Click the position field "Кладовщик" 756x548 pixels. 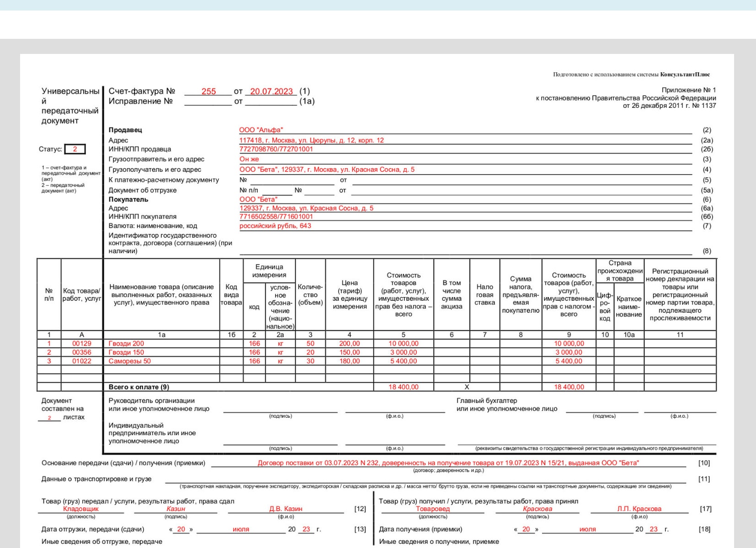click(81, 509)
